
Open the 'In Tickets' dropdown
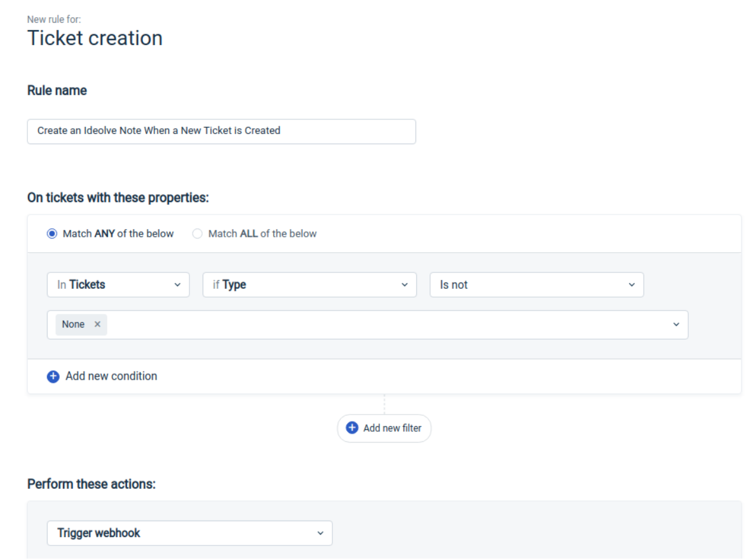click(111, 285)
